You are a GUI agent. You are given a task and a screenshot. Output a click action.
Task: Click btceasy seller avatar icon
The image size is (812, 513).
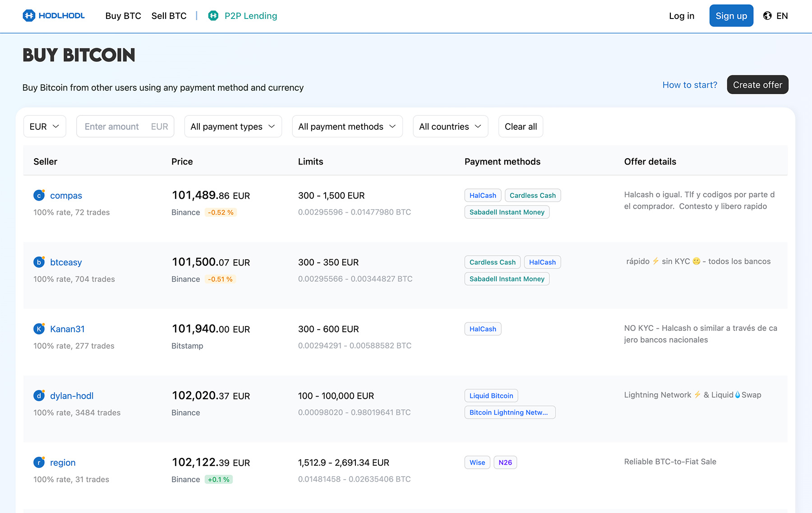click(x=39, y=262)
